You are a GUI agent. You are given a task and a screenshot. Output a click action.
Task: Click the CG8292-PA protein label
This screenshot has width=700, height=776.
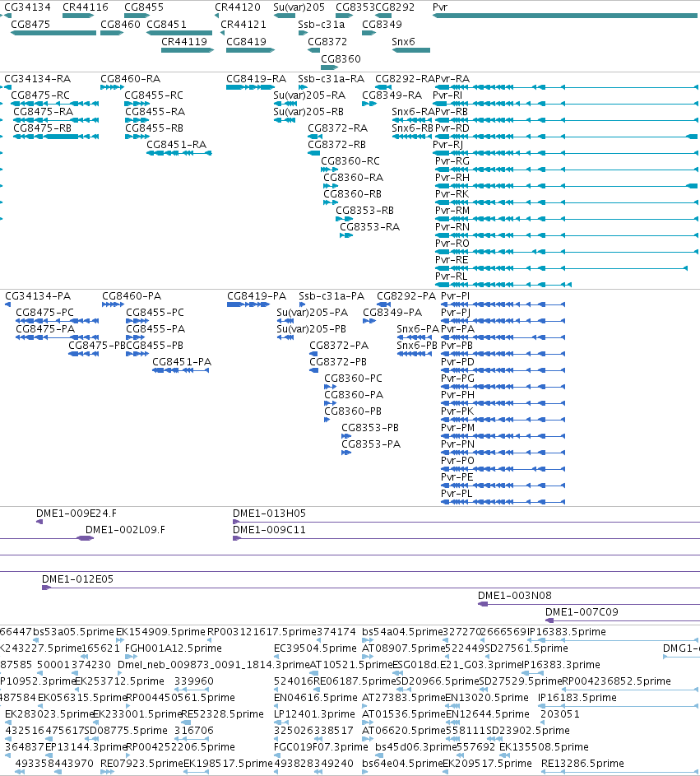(x=406, y=296)
